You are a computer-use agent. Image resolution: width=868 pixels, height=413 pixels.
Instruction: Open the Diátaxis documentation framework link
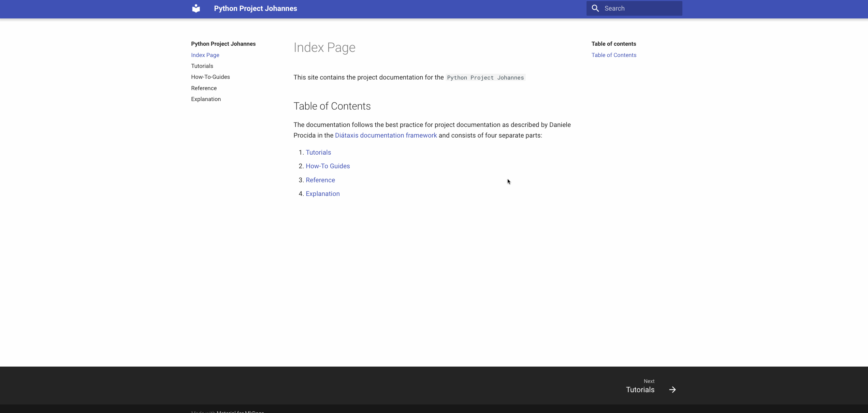pos(385,135)
